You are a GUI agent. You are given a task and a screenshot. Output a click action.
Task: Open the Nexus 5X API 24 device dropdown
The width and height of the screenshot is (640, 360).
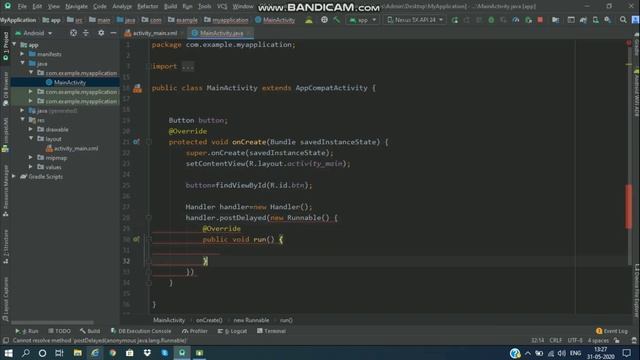415,20
